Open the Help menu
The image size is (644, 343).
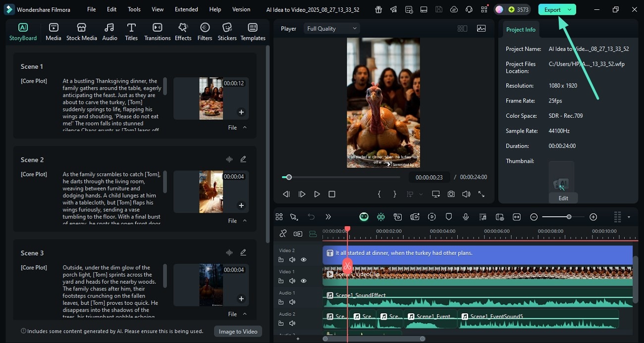pyautogui.click(x=215, y=9)
